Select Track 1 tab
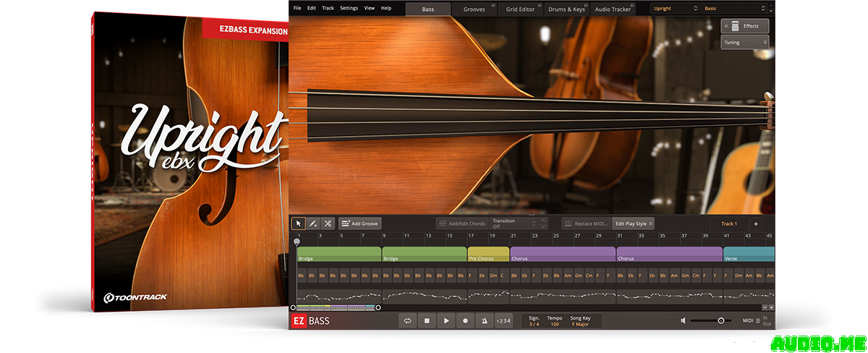868x353 pixels. [x=729, y=224]
